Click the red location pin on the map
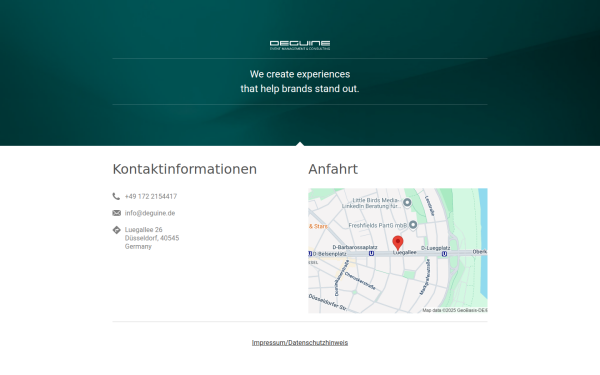 click(x=398, y=243)
